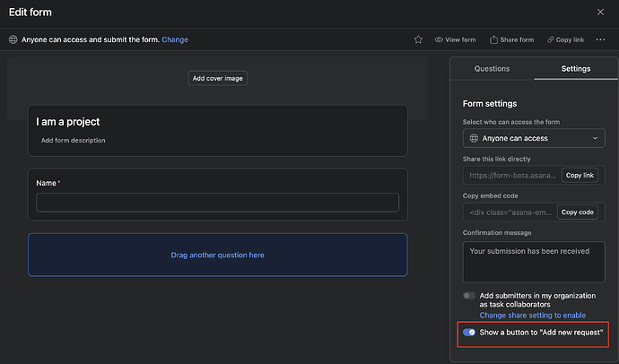Image resolution: width=619 pixels, height=364 pixels.
Task: Click the Change access link
Action: click(175, 39)
